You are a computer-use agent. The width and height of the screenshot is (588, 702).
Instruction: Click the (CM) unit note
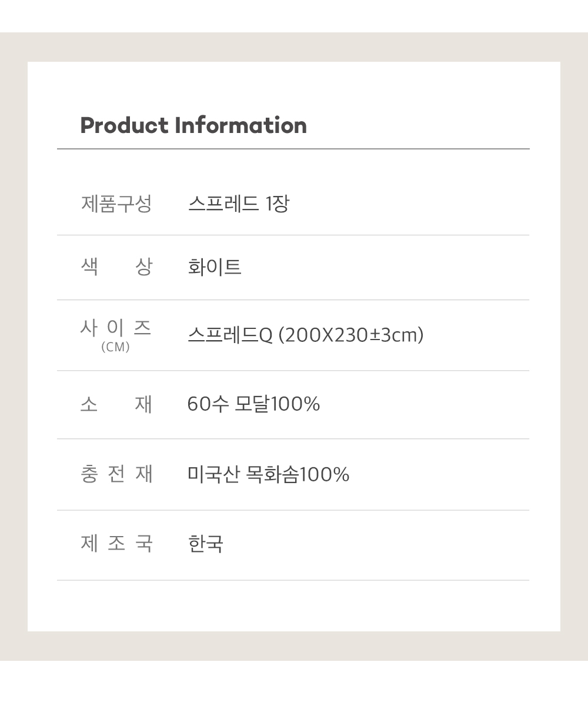point(115,347)
